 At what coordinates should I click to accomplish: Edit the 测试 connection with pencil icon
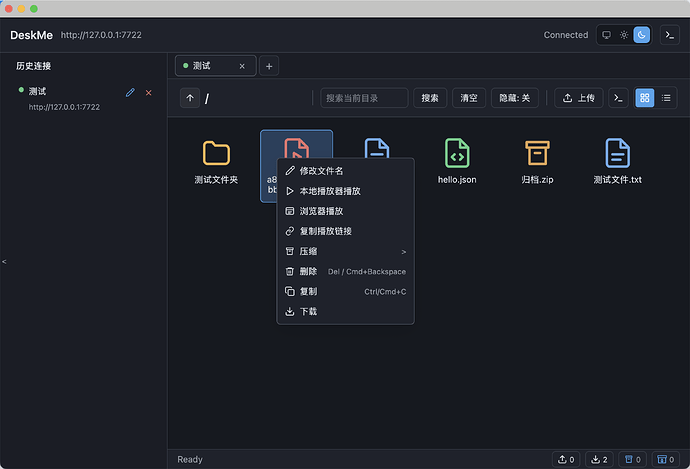[x=130, y=92]
